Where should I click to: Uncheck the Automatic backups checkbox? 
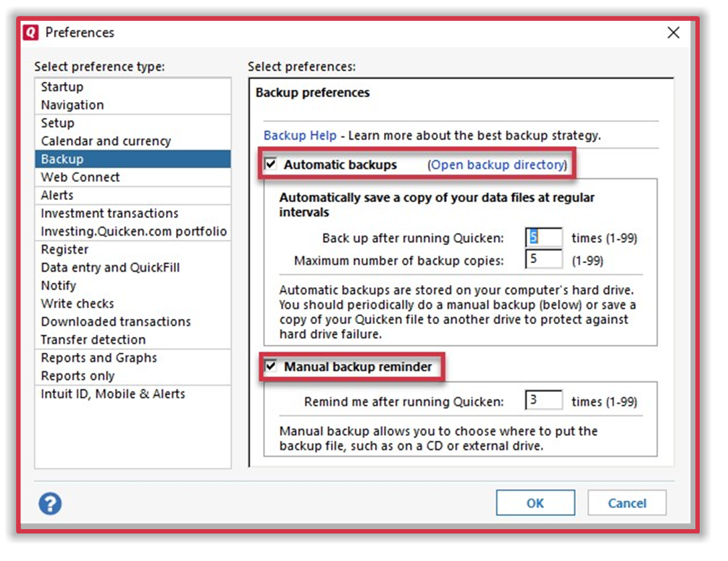click(271, 165)
